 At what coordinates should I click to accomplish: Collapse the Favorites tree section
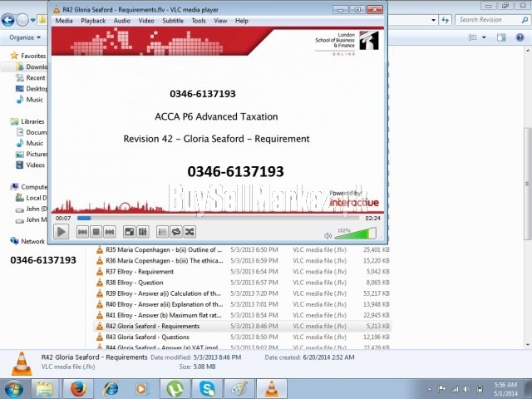click(6, 56)
